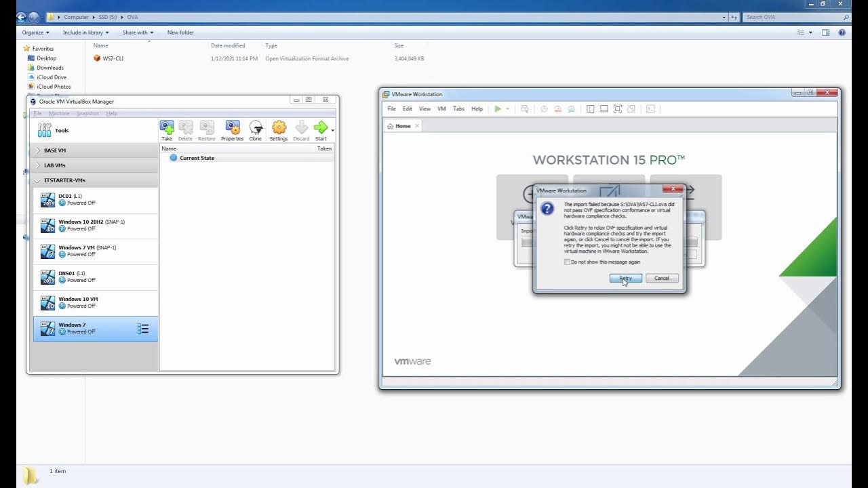Click the console view icon in VMware toolbar
Viewport: 868px width, 488px height.
650,108
